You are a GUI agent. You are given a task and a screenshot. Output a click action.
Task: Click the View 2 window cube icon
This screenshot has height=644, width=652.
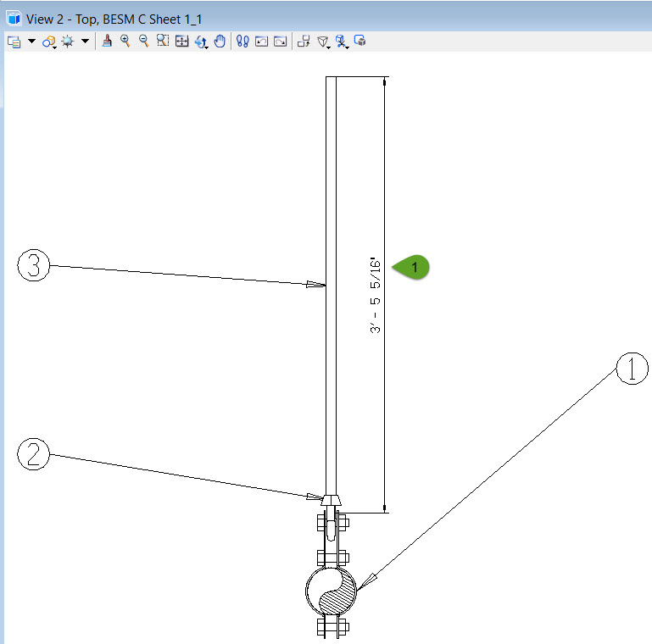pyautogui.click(x=14, y=19)
